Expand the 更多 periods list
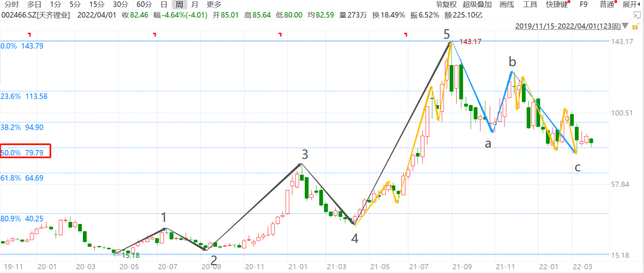 (x=213, y=4)
